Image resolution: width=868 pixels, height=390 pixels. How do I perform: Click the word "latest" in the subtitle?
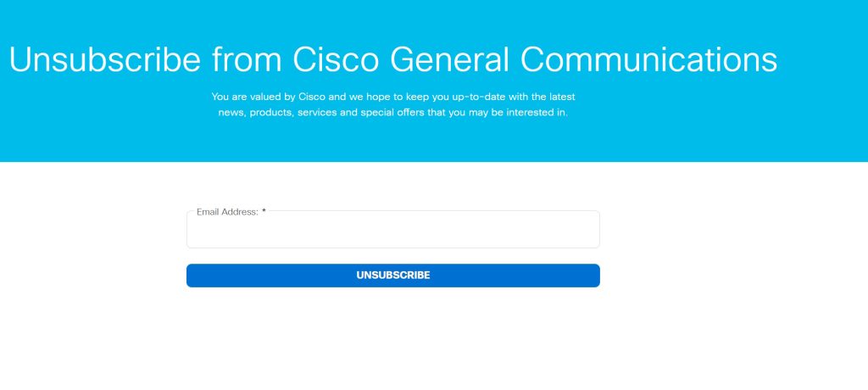click(x=559, y=97)
